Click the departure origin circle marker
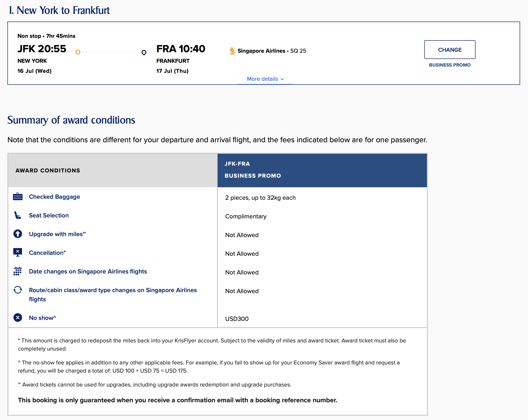 tap(78, 52)
